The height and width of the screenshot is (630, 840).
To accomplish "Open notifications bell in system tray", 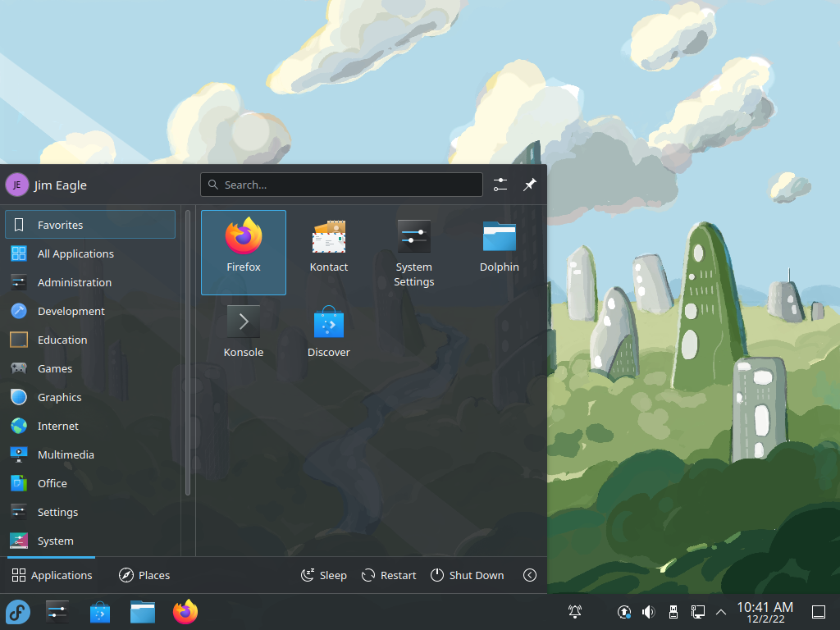I will [575, 611].
